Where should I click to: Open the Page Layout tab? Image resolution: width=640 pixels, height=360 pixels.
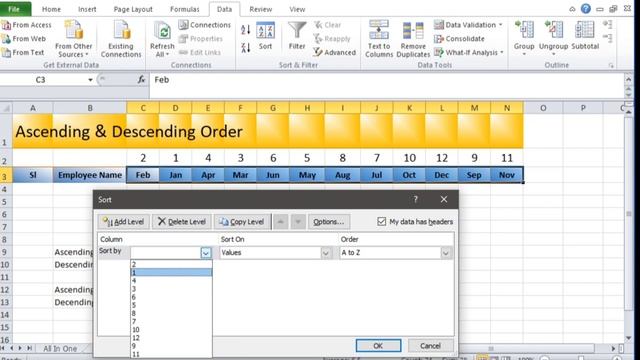(133, 9)
